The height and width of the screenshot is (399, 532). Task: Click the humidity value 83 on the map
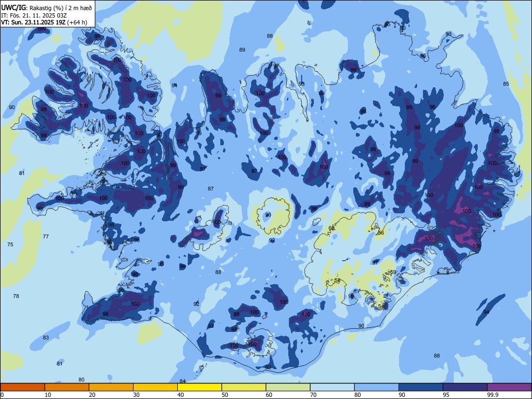point(46,337)
